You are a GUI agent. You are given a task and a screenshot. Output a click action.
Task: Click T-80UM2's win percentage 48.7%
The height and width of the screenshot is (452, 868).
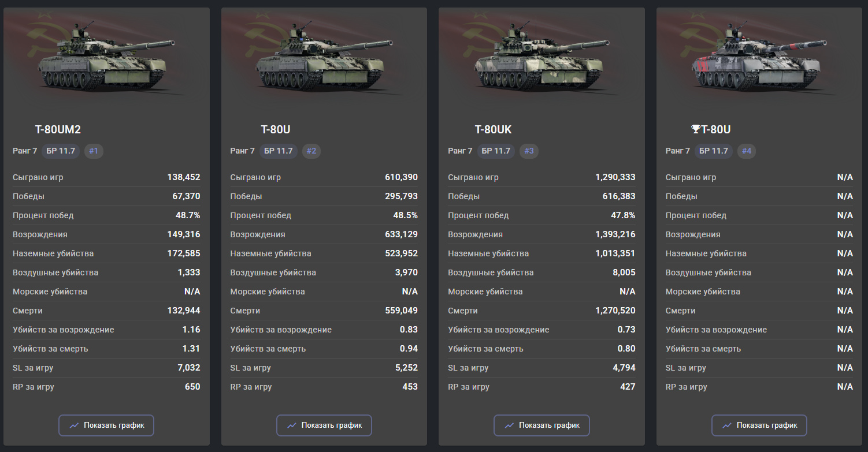click(x=188, y=215)
